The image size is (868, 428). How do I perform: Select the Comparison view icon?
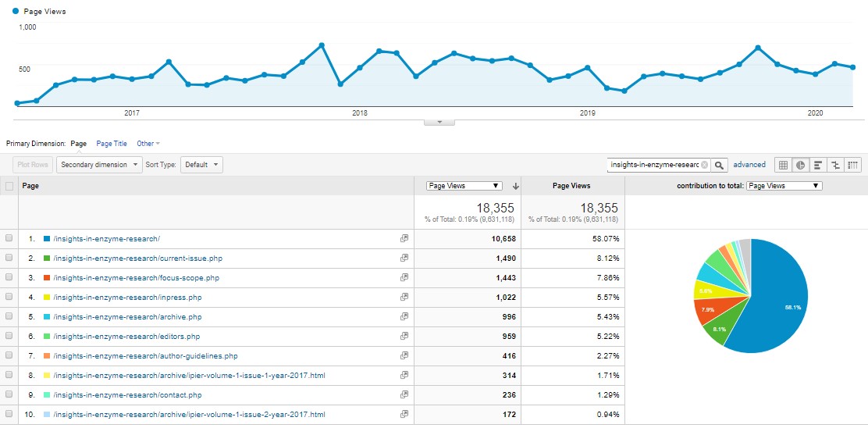(836, 165)
